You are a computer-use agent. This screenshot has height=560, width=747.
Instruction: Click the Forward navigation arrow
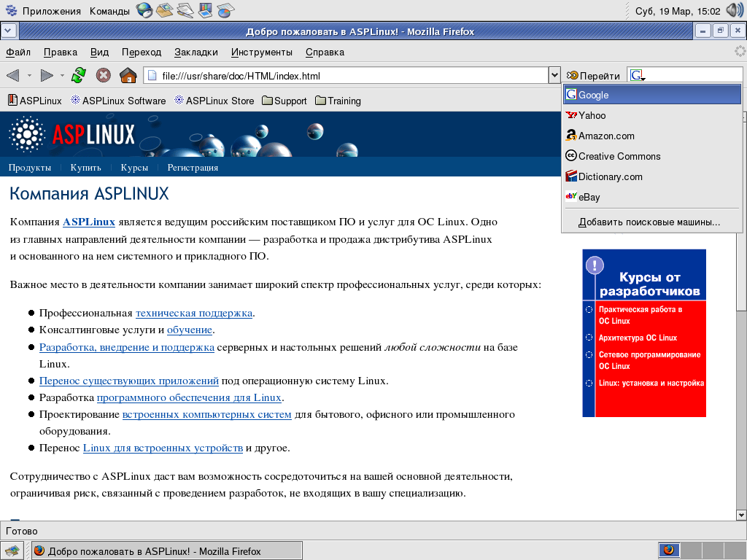coord(47,75)
